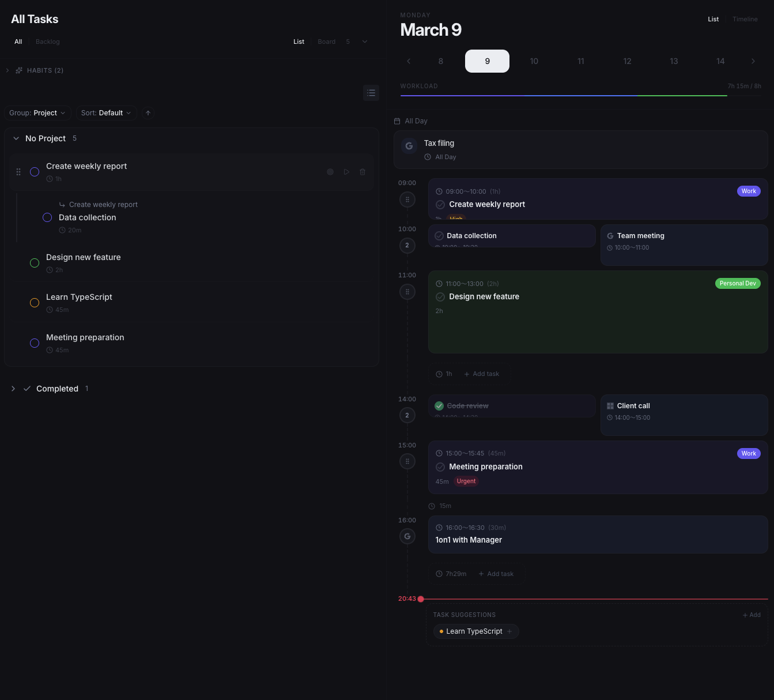Mark Design new feature as complete
This screenshot has width=774, height=700.
click(x=440, y=296)
